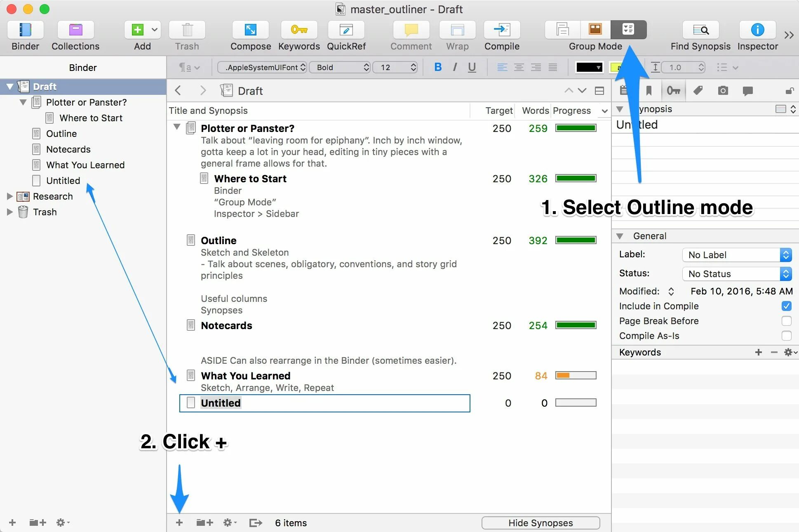Screen dimensions: 799x532
Task: Open the Label dropdown showing No Label
Action: [x=737, y=255]
